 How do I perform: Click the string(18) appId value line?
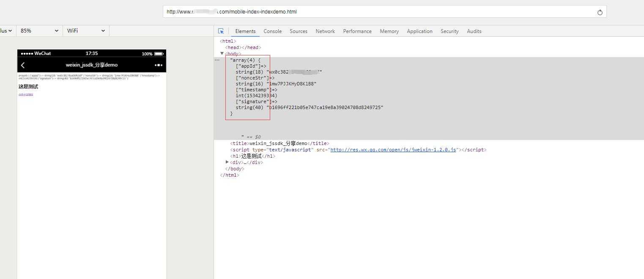(x=279, y=72)
